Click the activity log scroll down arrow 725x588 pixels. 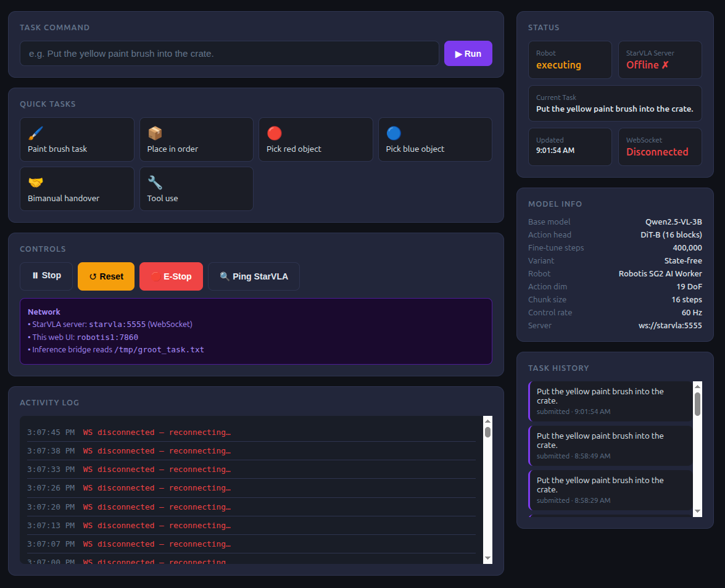pos(487,558)
